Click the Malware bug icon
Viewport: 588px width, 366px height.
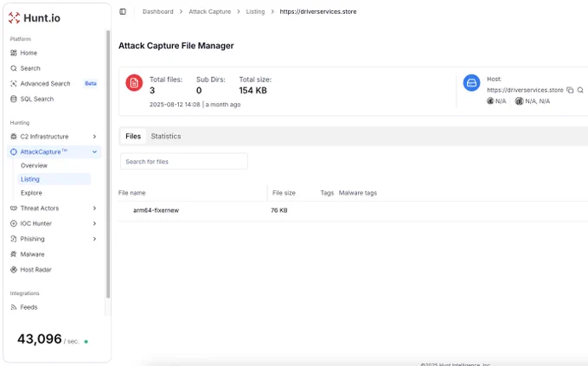click(14, 254)
